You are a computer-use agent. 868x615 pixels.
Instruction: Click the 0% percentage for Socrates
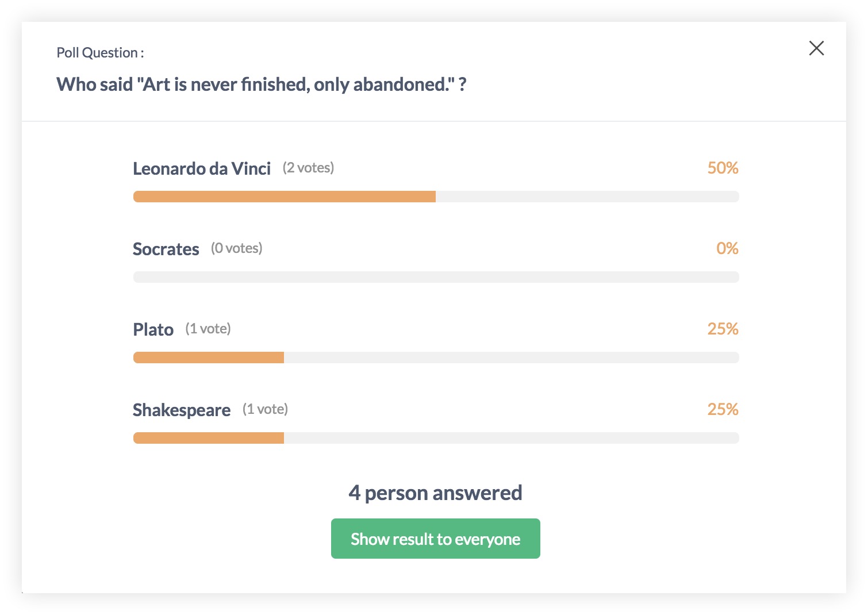pos(727,248)
